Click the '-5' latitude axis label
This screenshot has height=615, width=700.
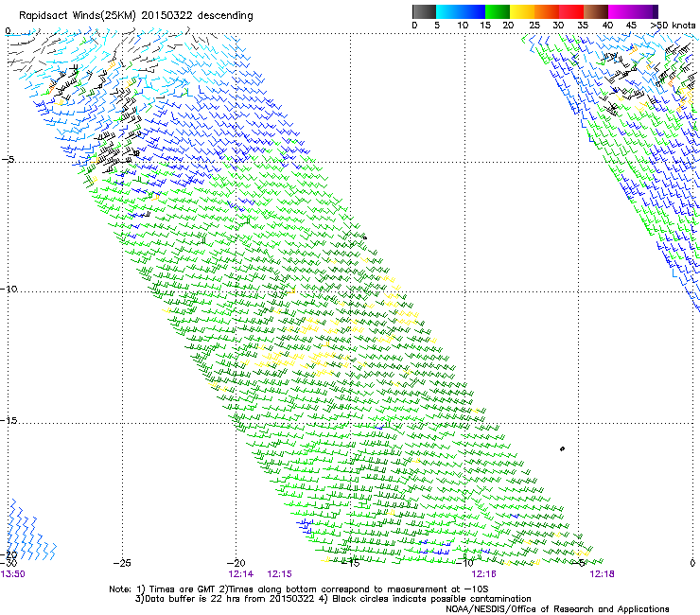8,159
